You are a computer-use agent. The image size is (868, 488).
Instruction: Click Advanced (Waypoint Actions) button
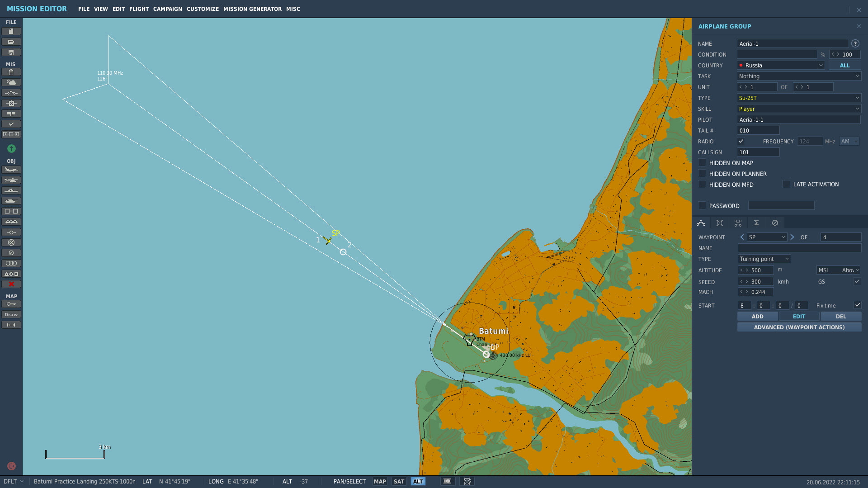pos(799,327)
